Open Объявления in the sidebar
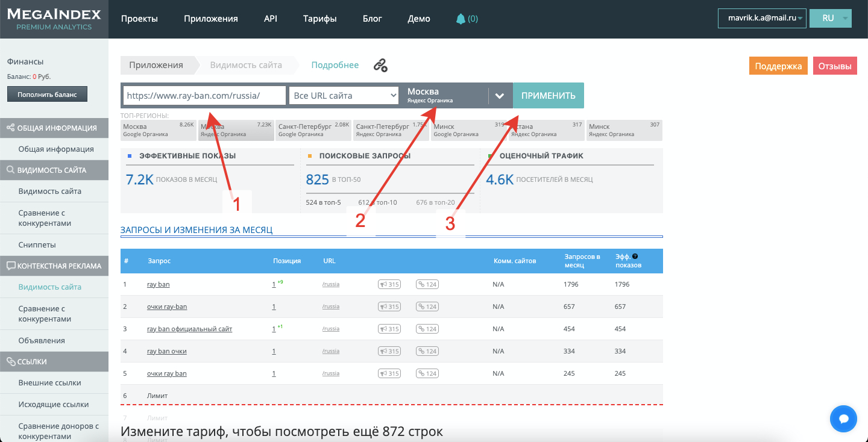 tap(42, 340)
